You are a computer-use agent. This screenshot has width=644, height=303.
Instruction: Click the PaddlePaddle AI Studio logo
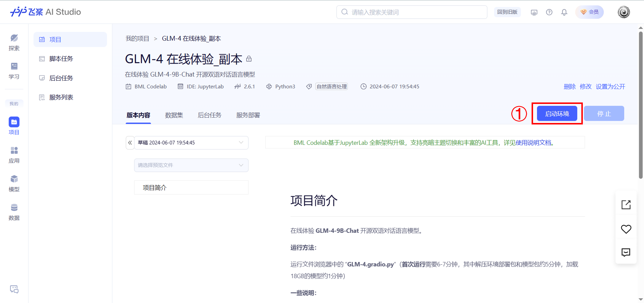[x=46, y=12]
